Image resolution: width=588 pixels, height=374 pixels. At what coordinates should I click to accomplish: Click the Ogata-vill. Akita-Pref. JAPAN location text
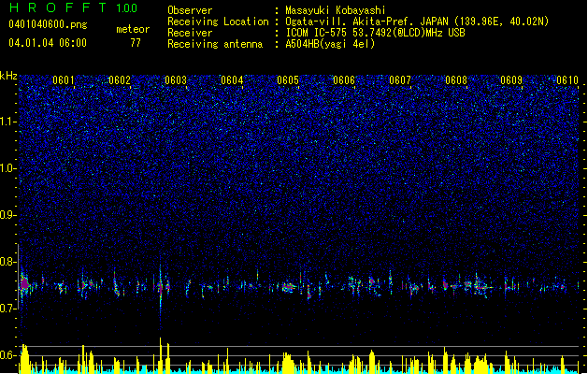(x=417, y=22)
